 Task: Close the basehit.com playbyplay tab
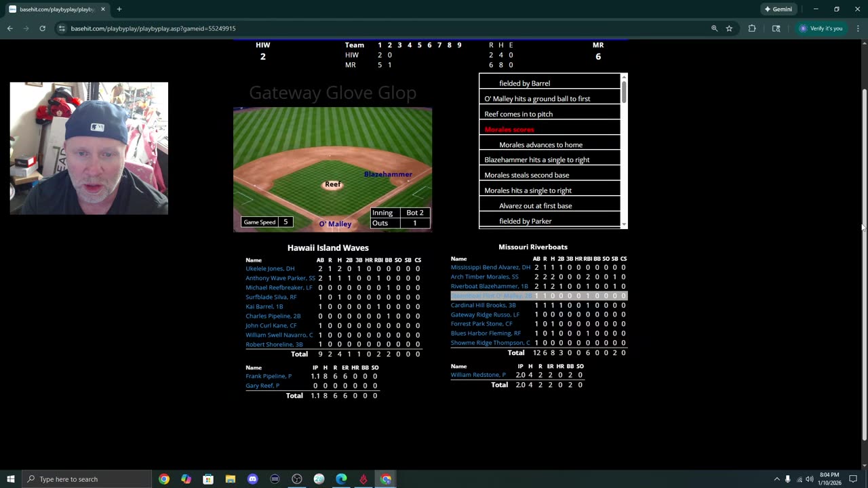103,9
